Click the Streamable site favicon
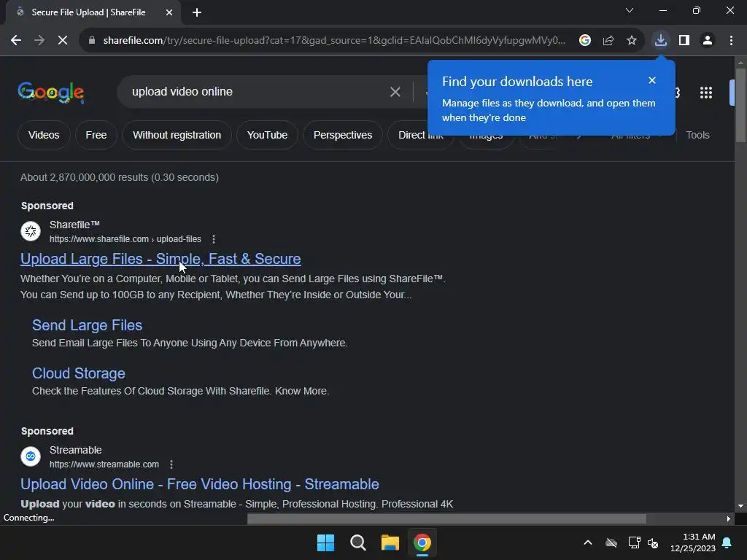Viewport: 747px width, 560px height. [x=31, y=456]
